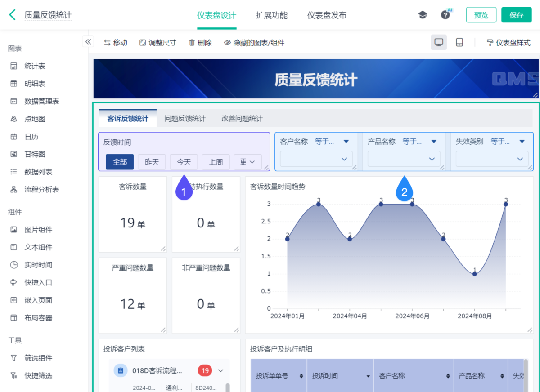This screenshot has width=540, height=392.
Task: Select the 客诉反馈统计 tab
Action: [128, 119]
